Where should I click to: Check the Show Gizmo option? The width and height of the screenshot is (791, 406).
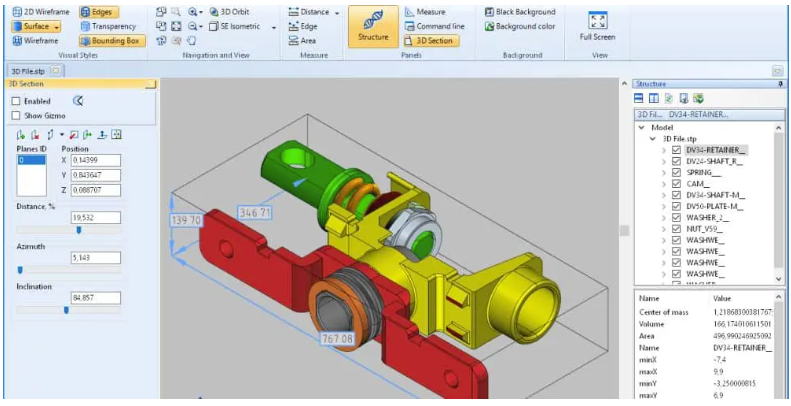[16, 116]
